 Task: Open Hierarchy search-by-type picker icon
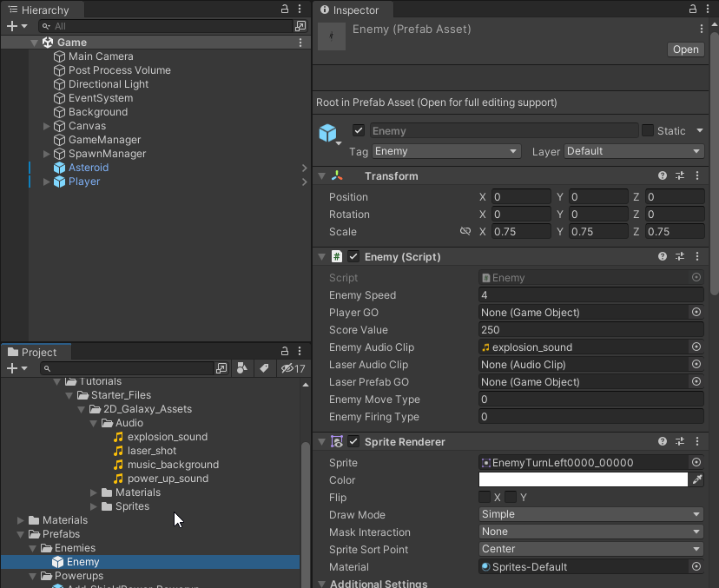pyautogui.click(x=300, y=26)
